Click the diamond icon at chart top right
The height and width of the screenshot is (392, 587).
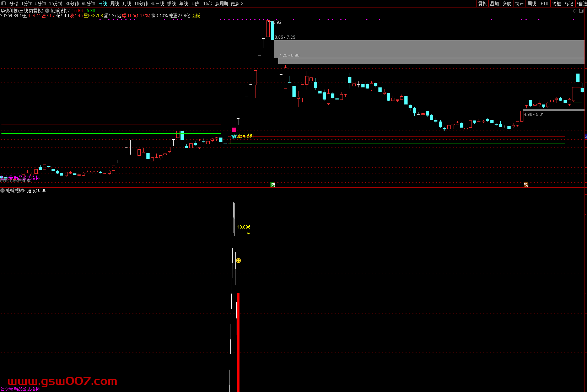click(575, 11)
